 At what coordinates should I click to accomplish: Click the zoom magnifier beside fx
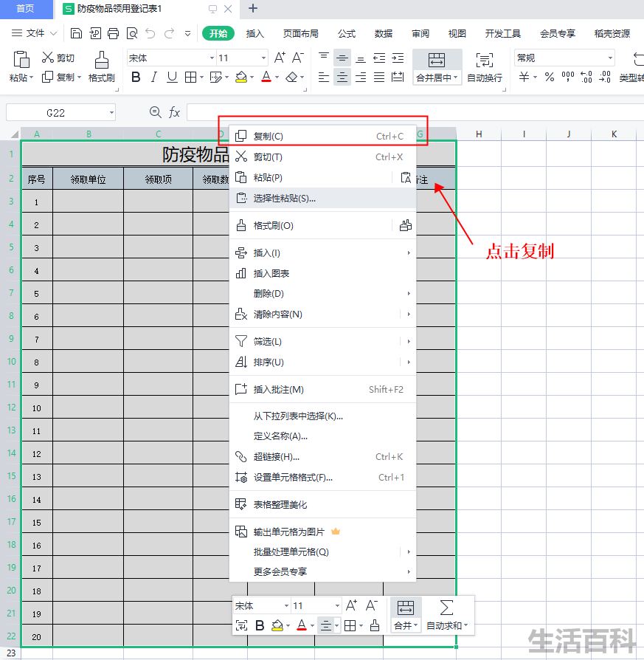[155, 112]
